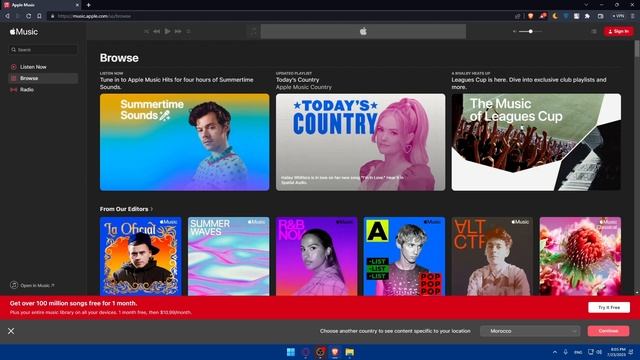Open the red flower Classical playlist cover
This screenshot has height=360, width=640.
click(x=580, y=256)
